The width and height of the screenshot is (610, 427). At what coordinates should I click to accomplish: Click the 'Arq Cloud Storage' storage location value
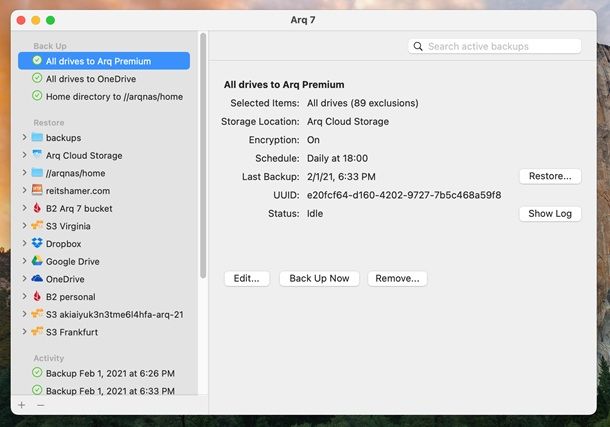(348, 121)
